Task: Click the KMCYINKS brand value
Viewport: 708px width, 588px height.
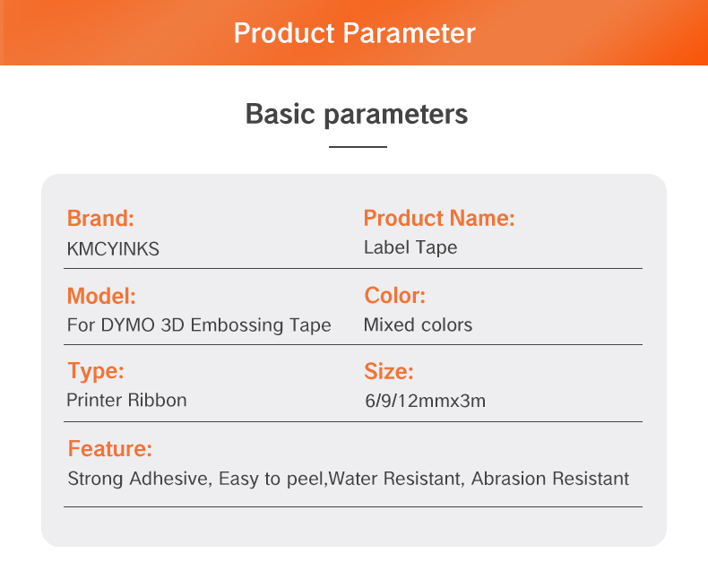Action: point(113,249)
